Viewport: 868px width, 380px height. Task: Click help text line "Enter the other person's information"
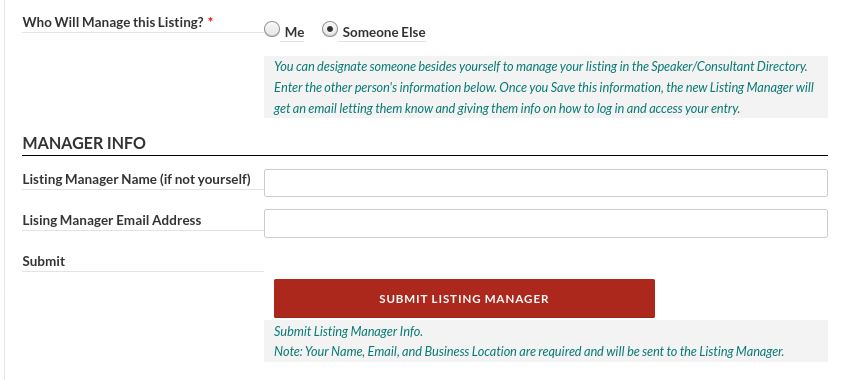(x=544, y=88)
